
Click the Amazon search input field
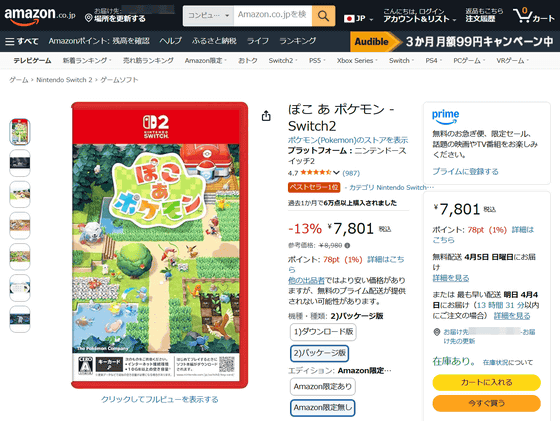click(273, 16)
